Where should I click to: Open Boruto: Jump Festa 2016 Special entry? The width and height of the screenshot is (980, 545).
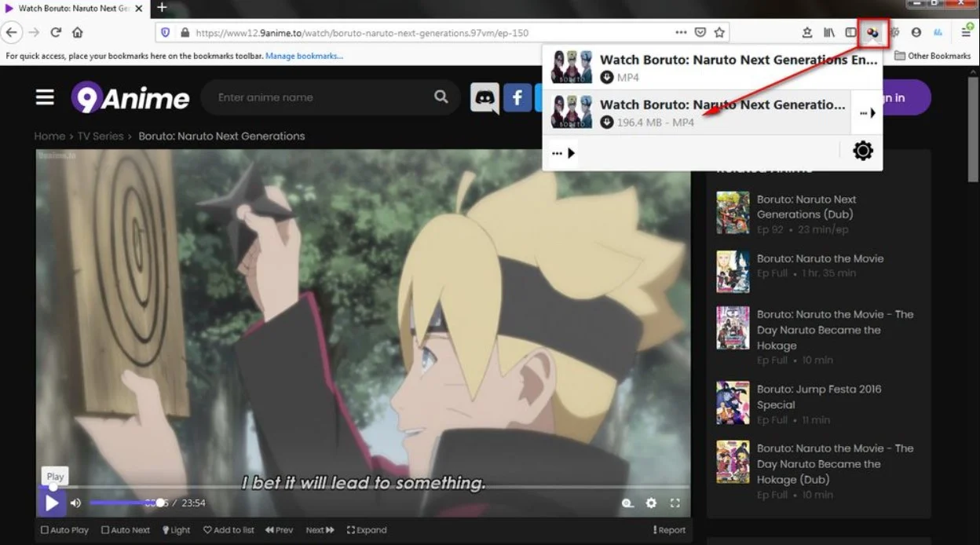(x=819, y=404)
